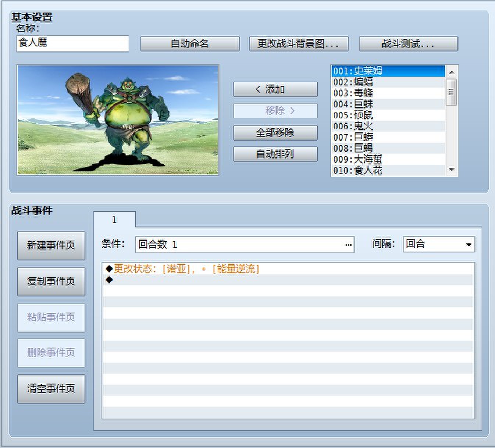Select 006:鬼火 in the enemy list
The width and height of the screenshot is (495, 448).
pos(388,126)
